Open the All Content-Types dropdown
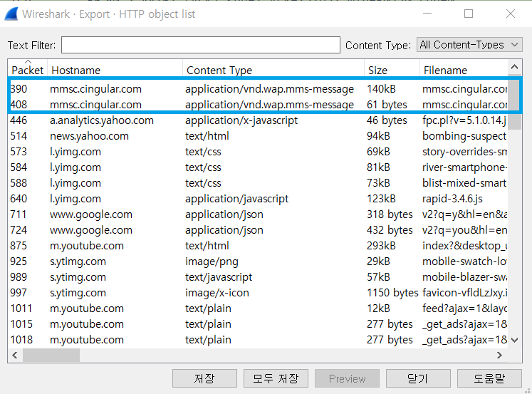The height and width of the screenshot is (394, 532). (x=469, y=44)
